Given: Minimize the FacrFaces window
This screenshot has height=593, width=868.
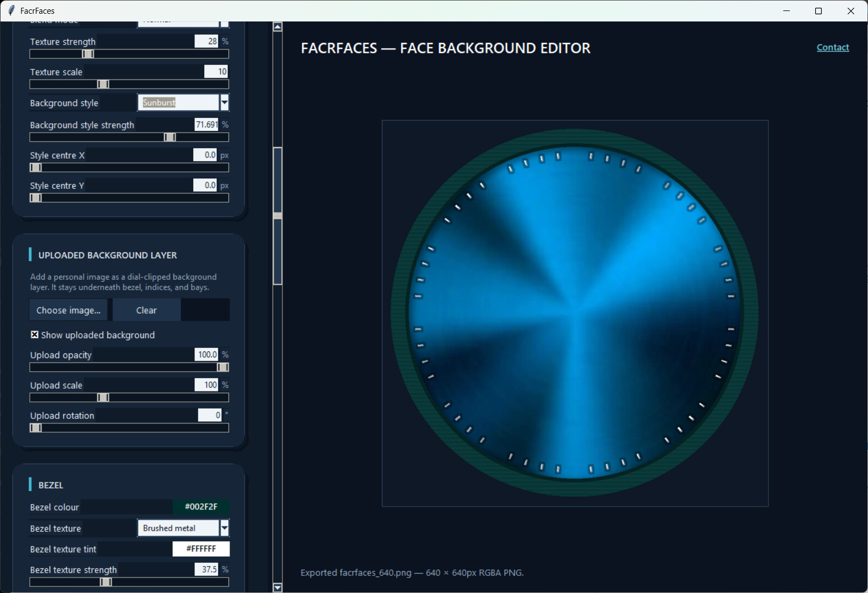Looking at the screenshot, I should [787, 10].
